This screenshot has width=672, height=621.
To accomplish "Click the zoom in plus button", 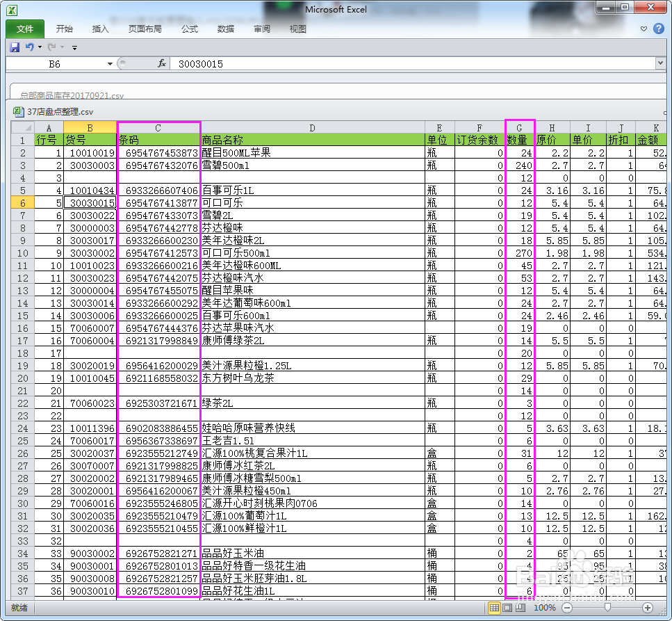I will coord(648,607).
